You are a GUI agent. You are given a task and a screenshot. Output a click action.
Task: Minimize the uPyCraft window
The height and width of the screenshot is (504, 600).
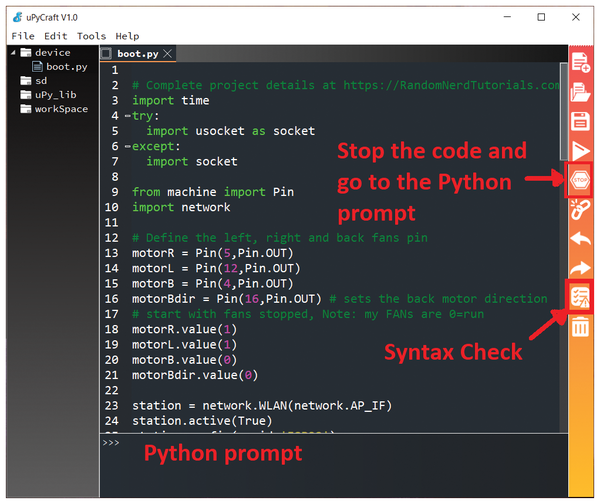[x=507, y=17]
